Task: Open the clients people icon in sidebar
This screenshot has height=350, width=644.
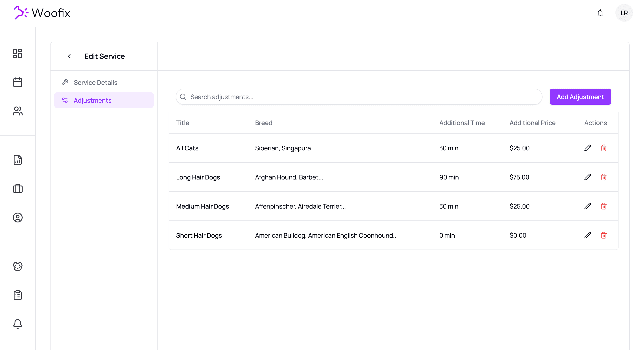Action: pyautogui.click(x=17, y=111)
